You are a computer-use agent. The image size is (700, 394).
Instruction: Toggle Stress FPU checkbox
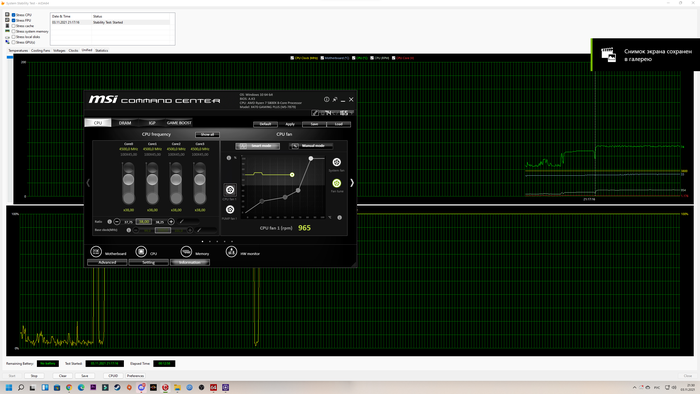tap(13, 21)
